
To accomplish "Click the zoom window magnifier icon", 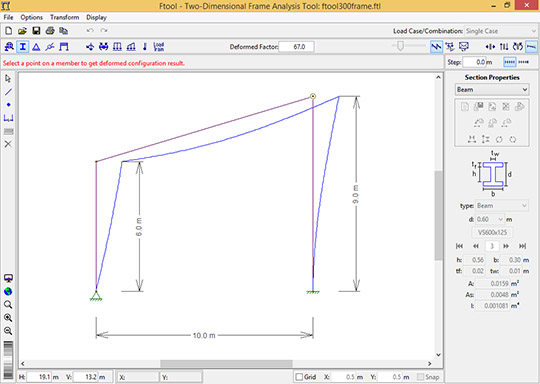I will 8,305.
